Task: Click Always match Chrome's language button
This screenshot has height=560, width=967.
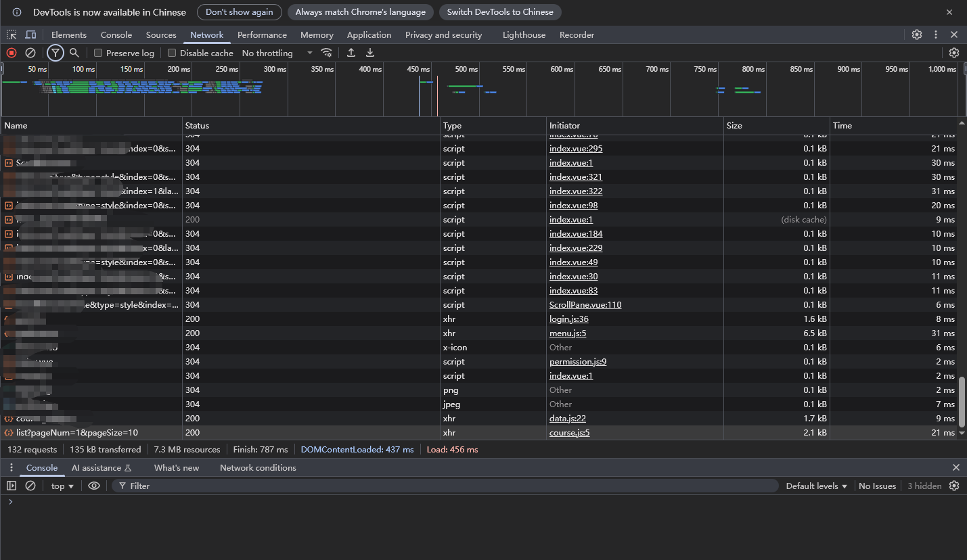Action: pyautogui.click(x=361, y=12)
